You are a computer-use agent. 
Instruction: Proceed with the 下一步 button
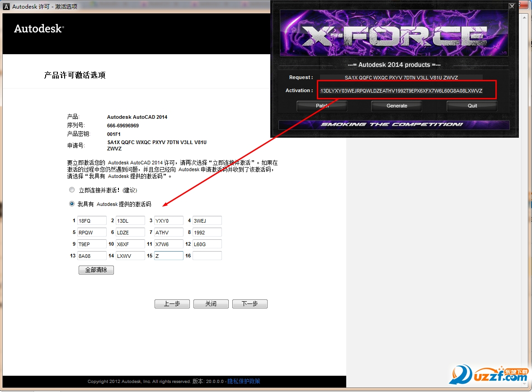click(x=250, y=304)
